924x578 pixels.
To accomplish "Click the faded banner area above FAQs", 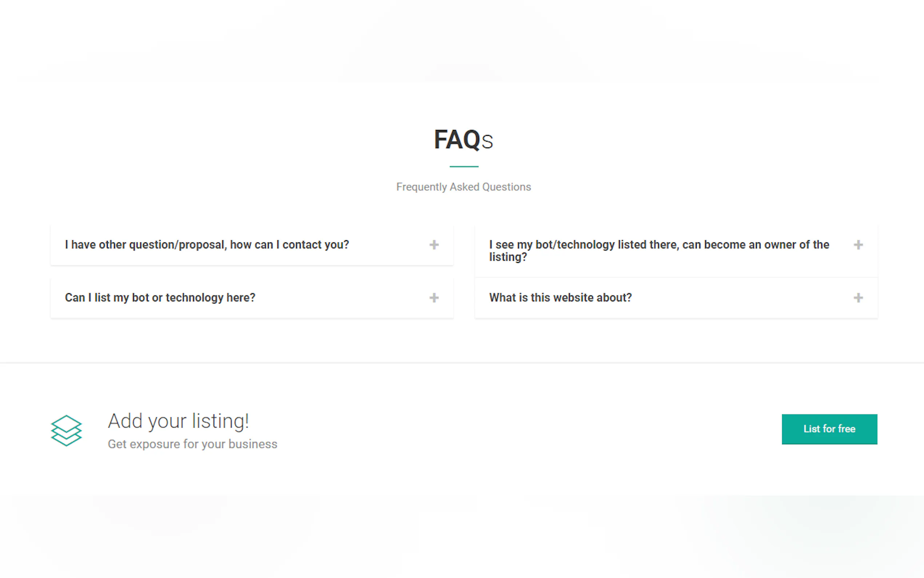I will (462, 42).
